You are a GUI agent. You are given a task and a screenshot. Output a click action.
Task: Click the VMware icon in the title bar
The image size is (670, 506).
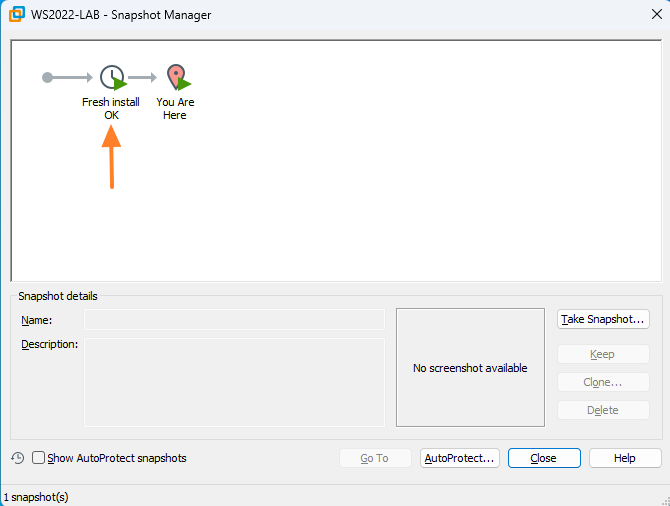point(16,15)
